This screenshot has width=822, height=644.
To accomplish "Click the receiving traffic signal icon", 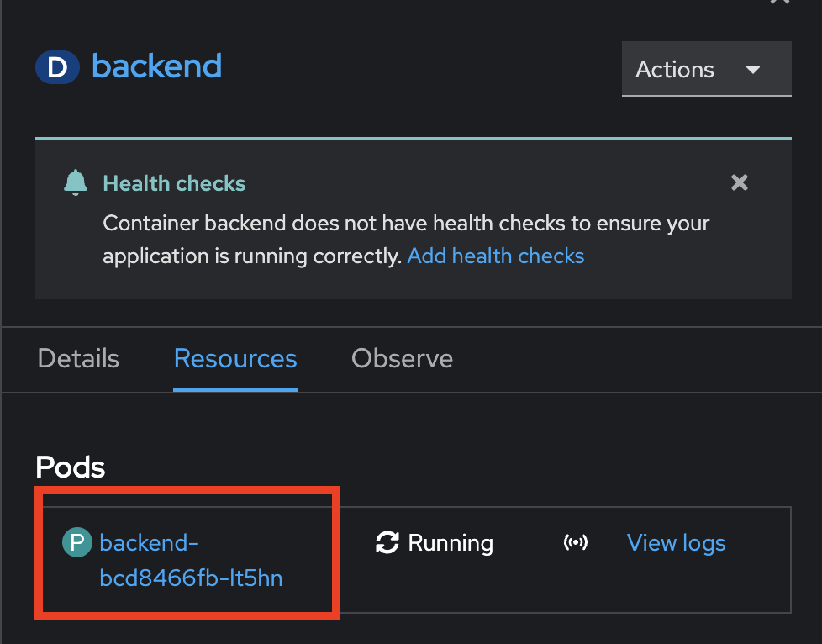I will pos(576,542).
